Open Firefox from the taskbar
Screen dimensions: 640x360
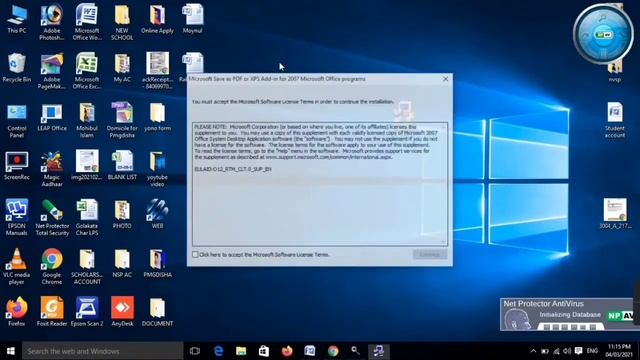287,351
